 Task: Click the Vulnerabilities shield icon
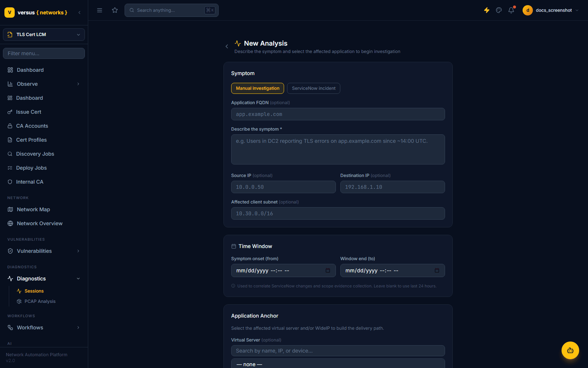pos(10,251)
